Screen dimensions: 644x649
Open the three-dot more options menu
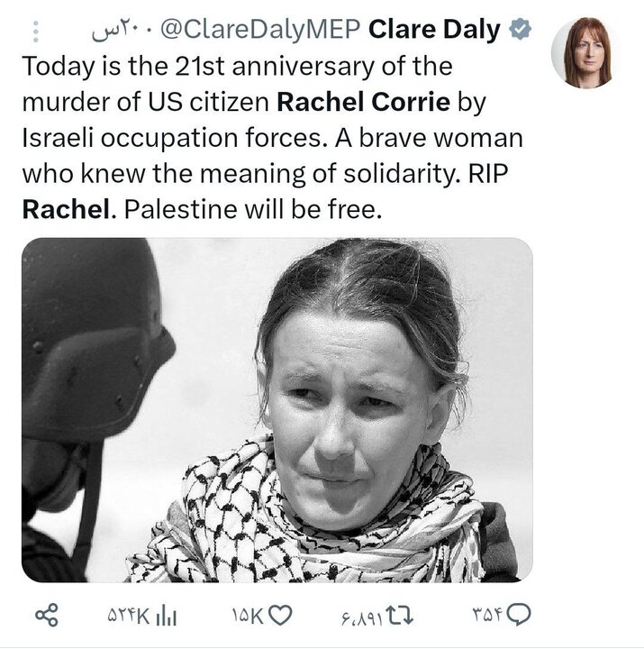pyautogui.click(x=36, y=32)
